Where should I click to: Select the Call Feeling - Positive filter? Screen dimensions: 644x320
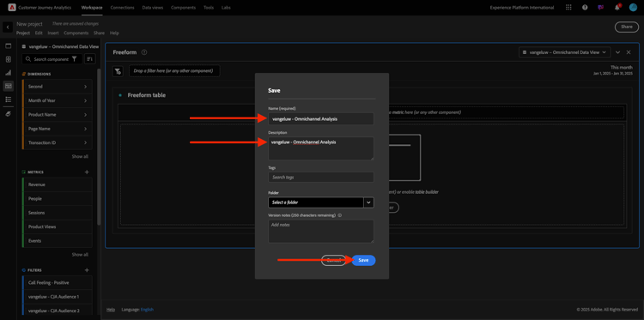[57, 282]
